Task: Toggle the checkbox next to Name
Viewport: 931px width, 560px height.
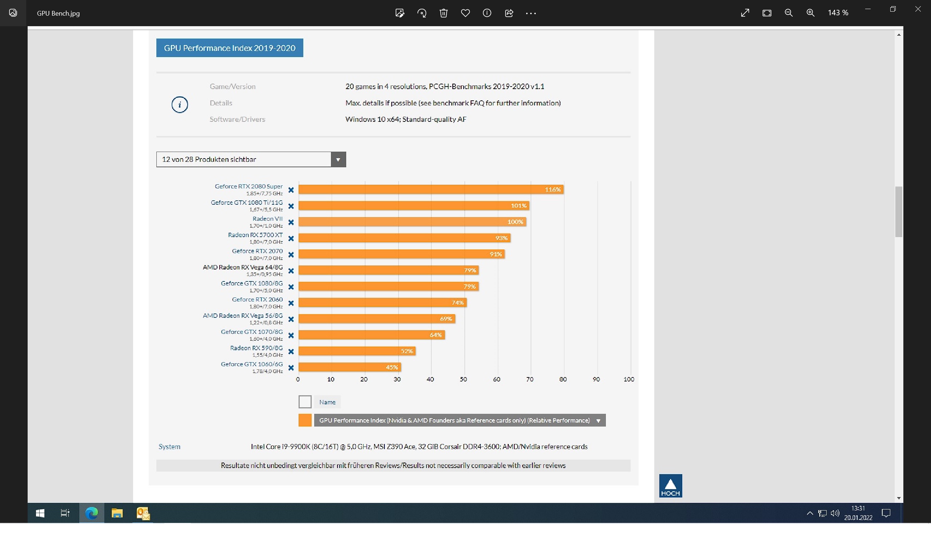Action: [x=304, y=401]
